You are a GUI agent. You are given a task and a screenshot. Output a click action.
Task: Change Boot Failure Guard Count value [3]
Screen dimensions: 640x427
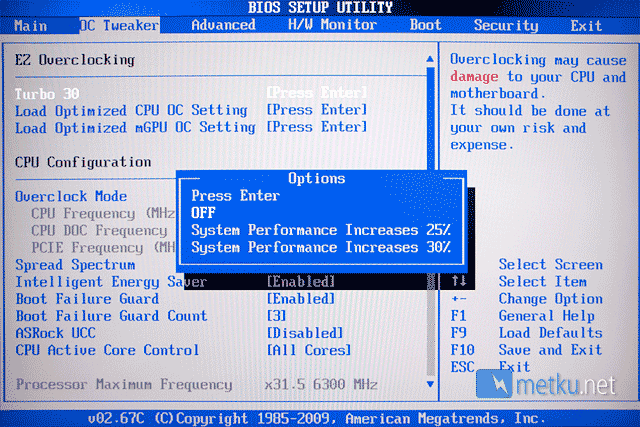pyautogui.click(x=276, y=316)
